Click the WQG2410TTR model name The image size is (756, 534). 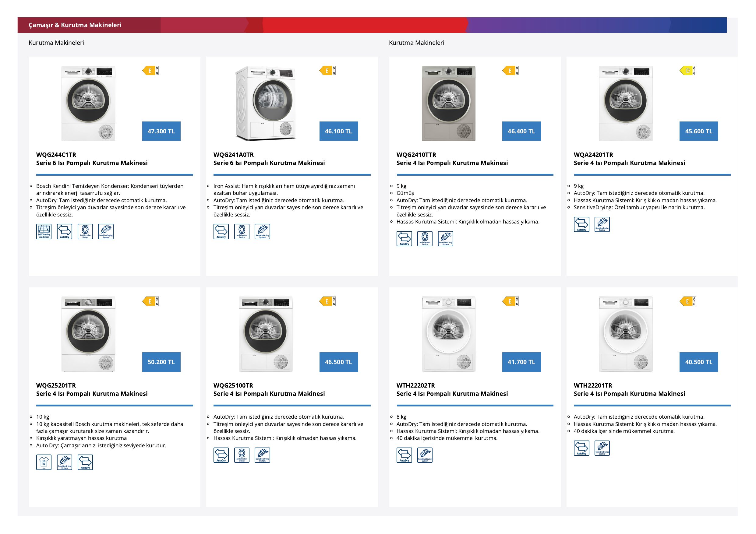point(416,155)
